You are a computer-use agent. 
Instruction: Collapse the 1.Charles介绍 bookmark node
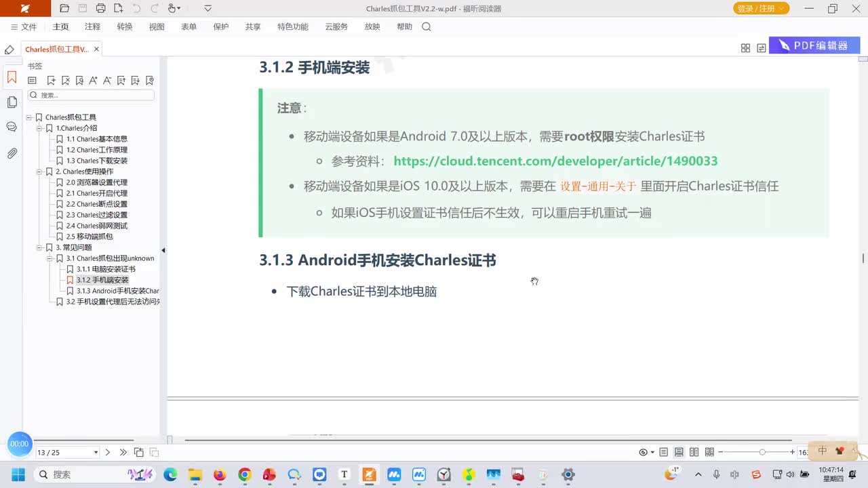pyautogui.click(x=39, y=128)
